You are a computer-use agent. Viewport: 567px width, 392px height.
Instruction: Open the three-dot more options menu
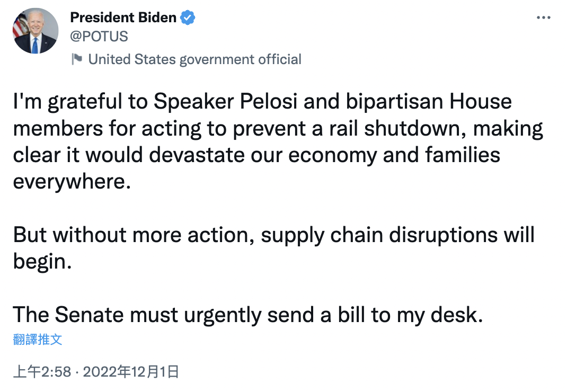click(x=543, y=17)
